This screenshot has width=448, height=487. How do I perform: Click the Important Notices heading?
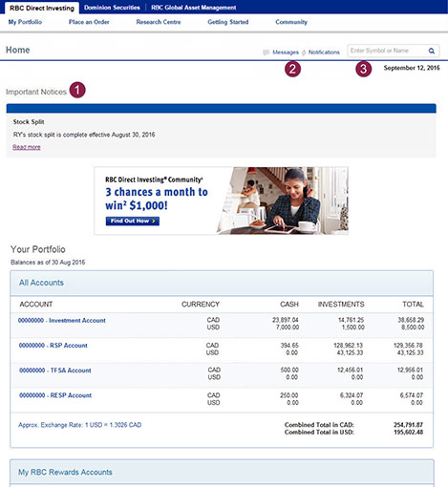tap(36, 92)
